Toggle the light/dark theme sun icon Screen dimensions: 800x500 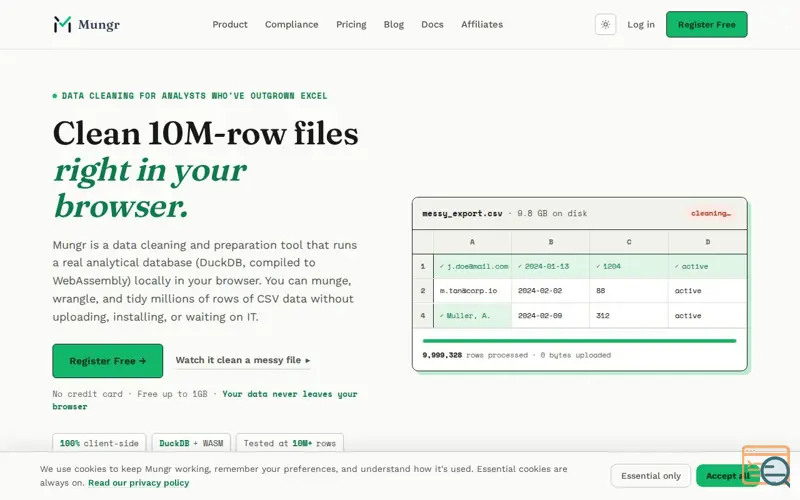tap(605, 24)
